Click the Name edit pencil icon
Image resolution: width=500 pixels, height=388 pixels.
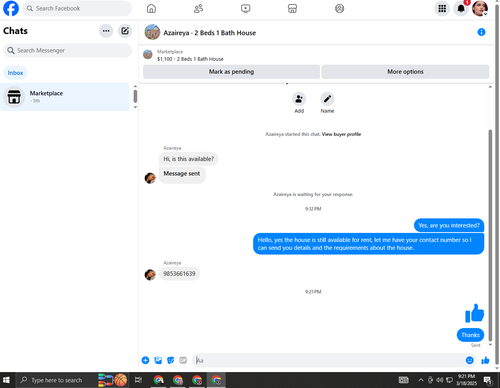[x=327, y=99]
